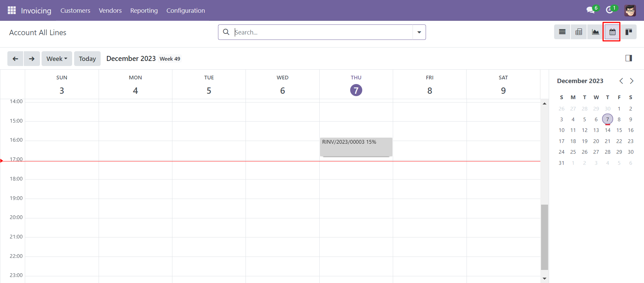Open the apps grid home menu
644x283 pixels.
(x=12, y=10)
